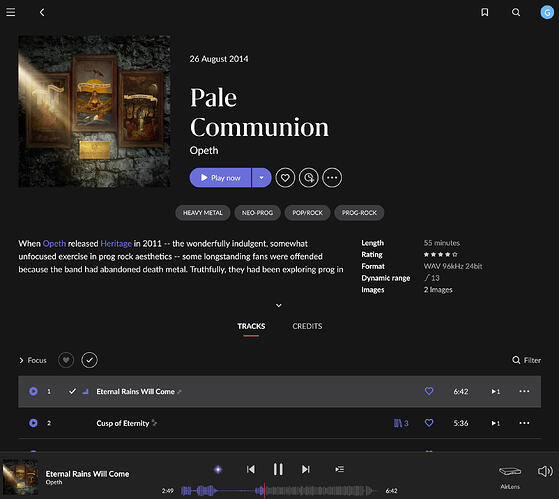The height and width of the screenshot is (499, 559).
Task: Click the WAV 96kHz 24bit format
Action: [x=453, y=266]
